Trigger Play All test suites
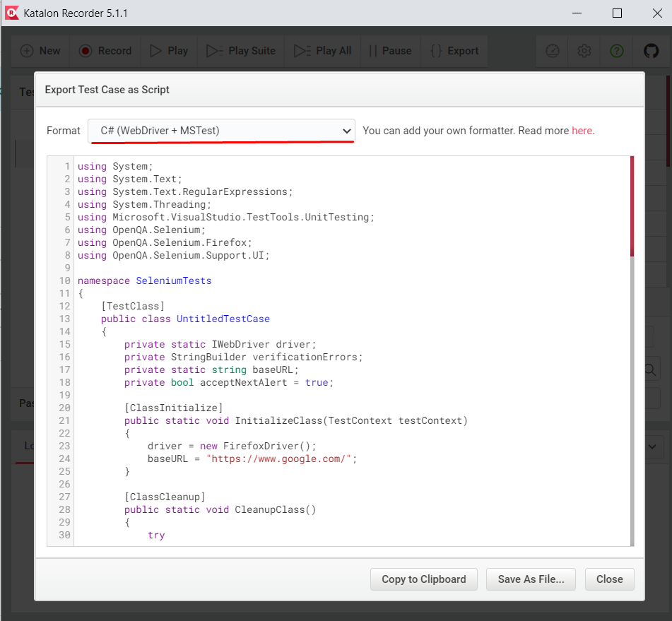Image resolution: width=672 pixels, height=621 pixels. [x=322, y=51]
